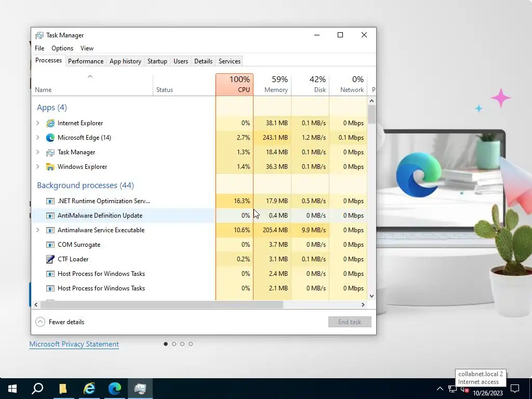Sort by the Name column header

click(92, 85)
